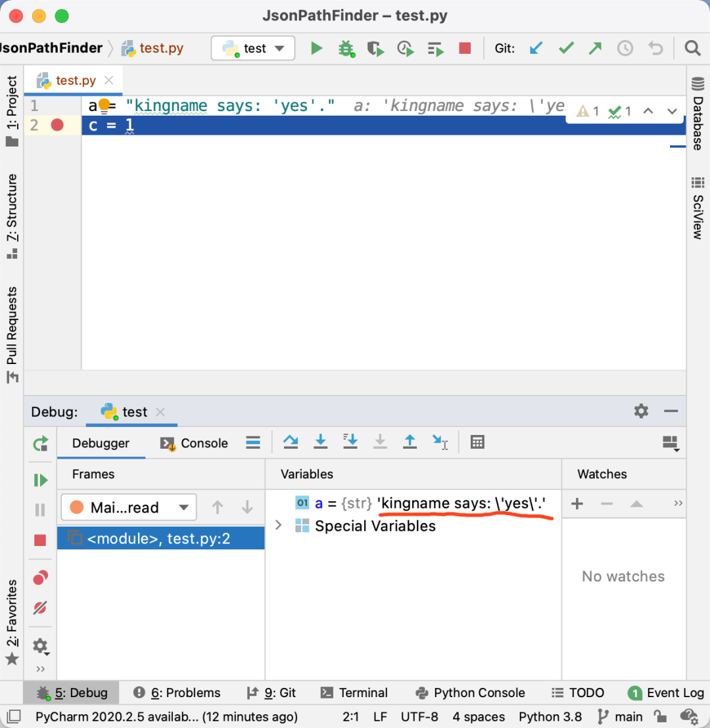Screen dimensions: 710x728
Task: Click the Step Into debugger icon
Action: [x=320, y=442]
